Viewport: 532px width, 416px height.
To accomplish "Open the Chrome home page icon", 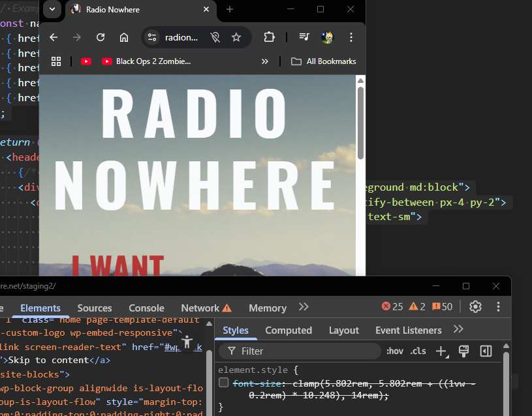I will click(124, 37).
